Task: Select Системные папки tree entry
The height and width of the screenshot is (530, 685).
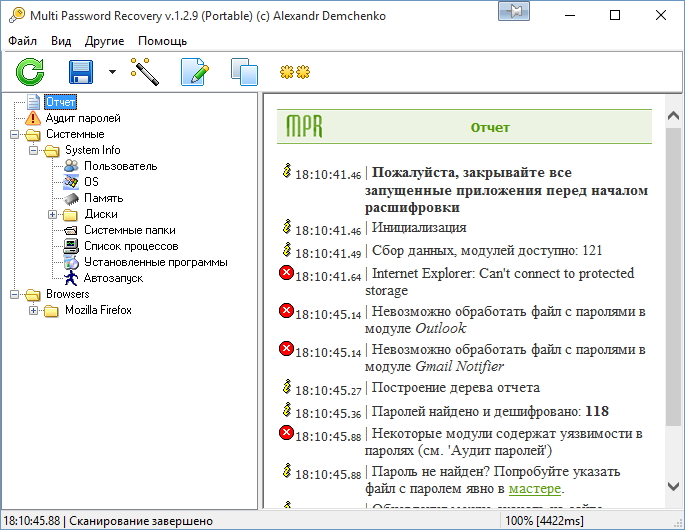Action: coord(130,230)
